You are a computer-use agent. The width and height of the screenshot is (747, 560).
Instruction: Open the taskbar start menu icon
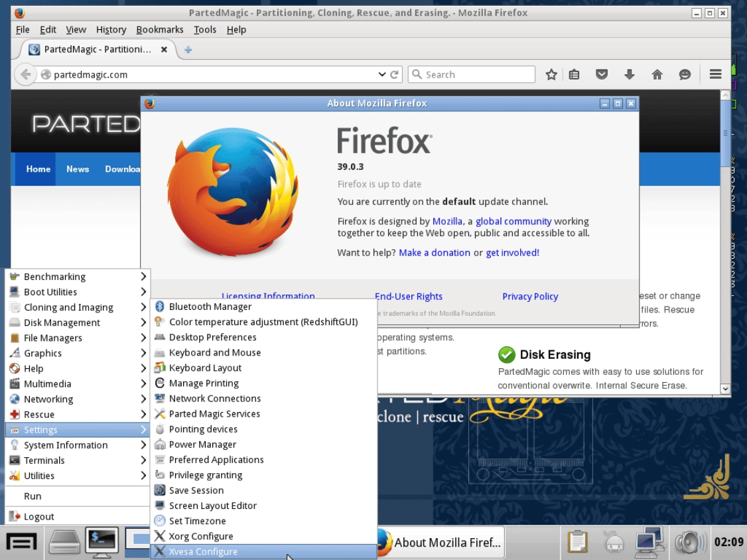click(21, 542)
